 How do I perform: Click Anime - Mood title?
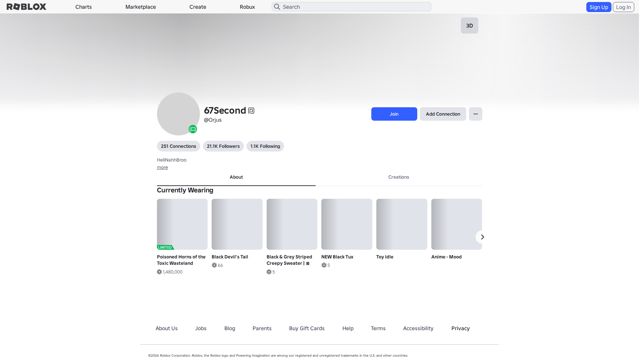[446, 257]
